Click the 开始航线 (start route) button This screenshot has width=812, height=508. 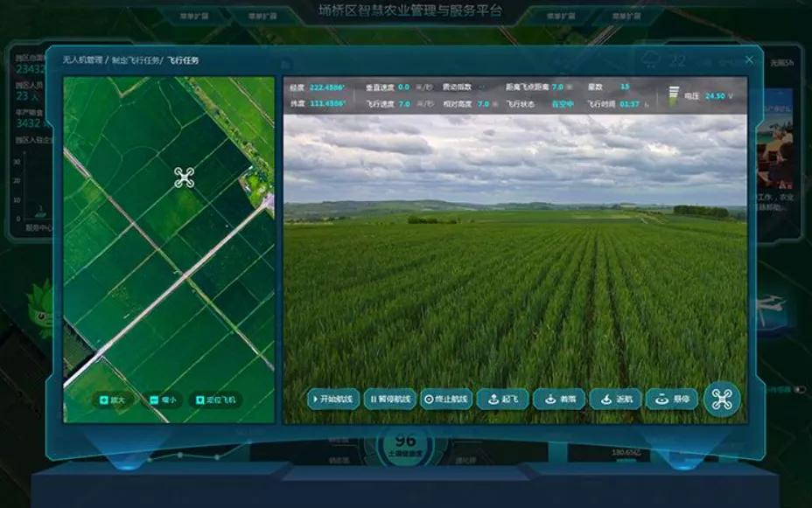tap(332, 399)
